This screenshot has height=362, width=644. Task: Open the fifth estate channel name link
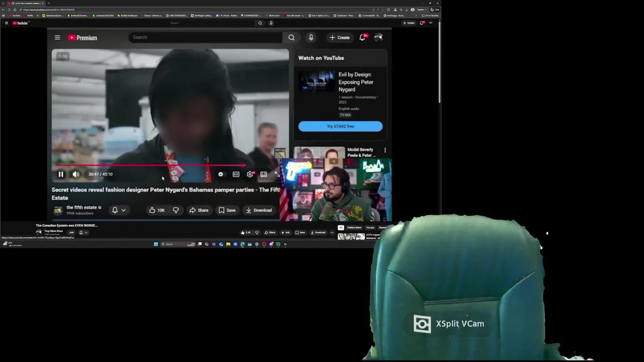pyautogui.click(x=82, y=207)
